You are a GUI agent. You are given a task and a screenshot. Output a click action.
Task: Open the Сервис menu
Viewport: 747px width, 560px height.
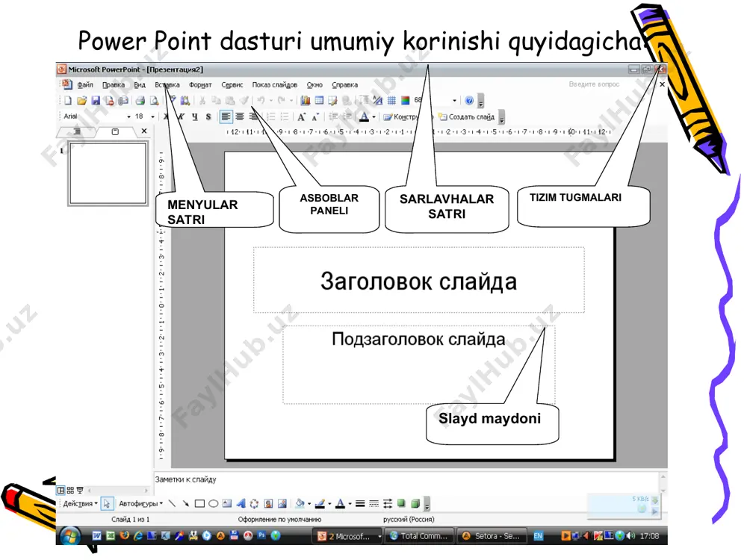pos(232,85)
